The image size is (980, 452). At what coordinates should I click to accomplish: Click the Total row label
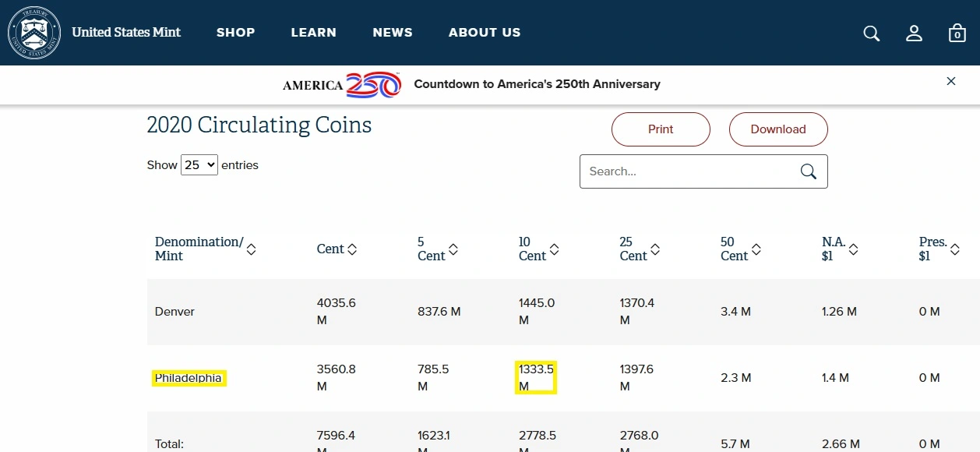169,444
